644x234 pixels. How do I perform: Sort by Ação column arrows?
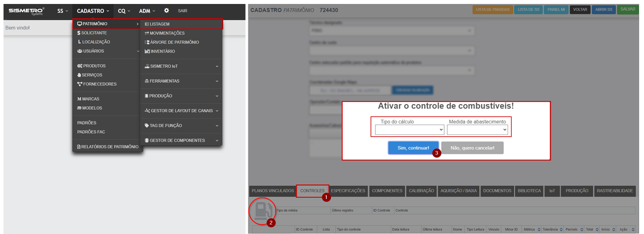[x=632, y=230]
